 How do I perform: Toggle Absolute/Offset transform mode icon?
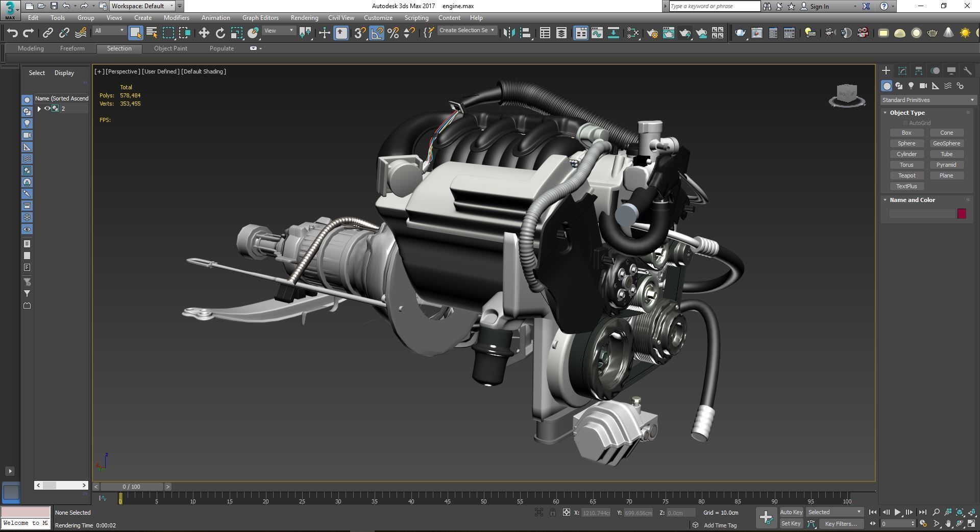click(566, 513)
